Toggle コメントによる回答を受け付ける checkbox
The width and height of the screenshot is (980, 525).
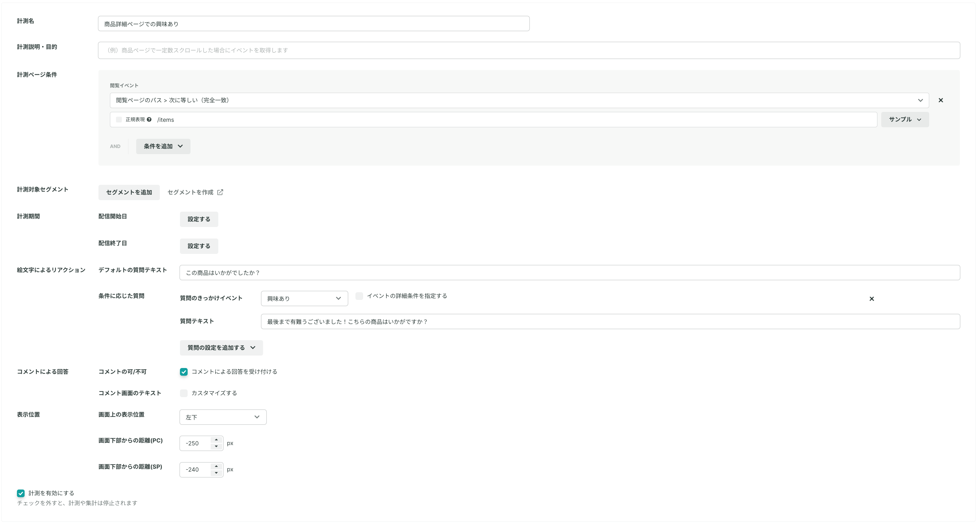click(184, 372)
